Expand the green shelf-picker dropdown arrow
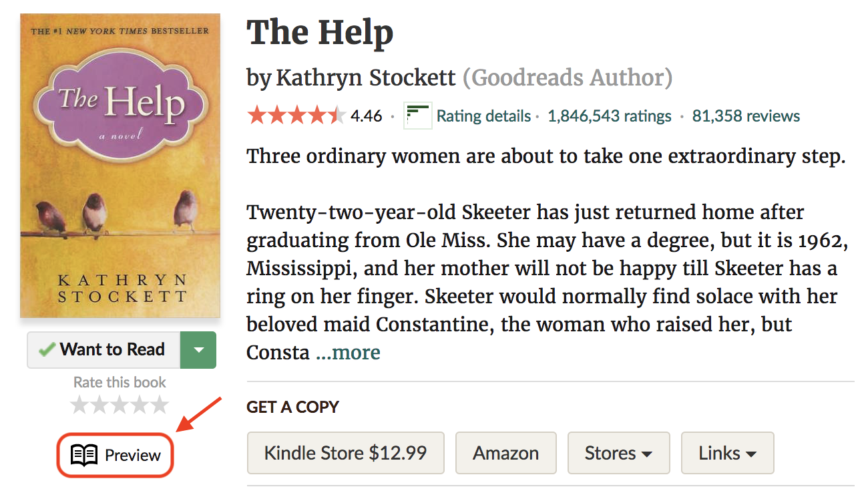Image resolution: width=868 pixels, height=493 pixels. (198, 349)
